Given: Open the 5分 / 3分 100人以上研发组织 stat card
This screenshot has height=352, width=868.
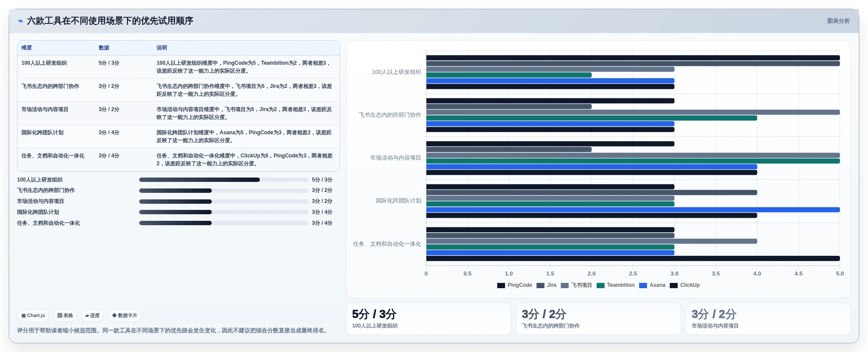Looking at the screenshot, I should tap(429, 319).
